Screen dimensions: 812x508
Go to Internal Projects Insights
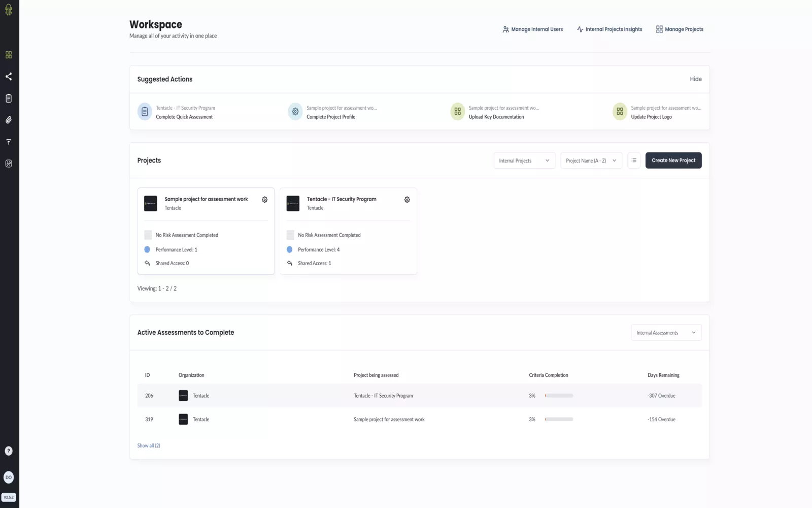610,29
